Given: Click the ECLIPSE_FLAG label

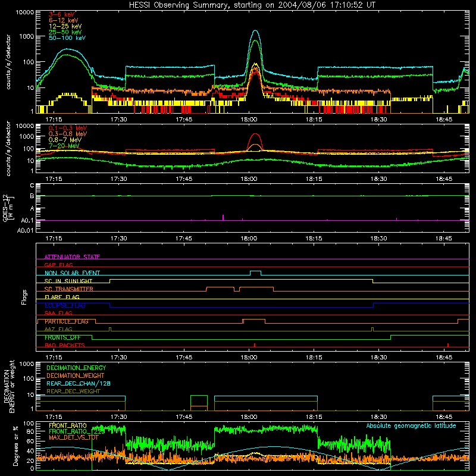Looking at the screenshot, I should [65, 305].
